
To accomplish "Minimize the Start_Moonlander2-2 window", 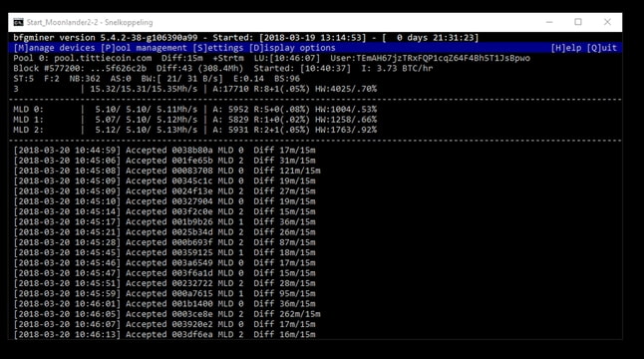I will coord(549,22).
